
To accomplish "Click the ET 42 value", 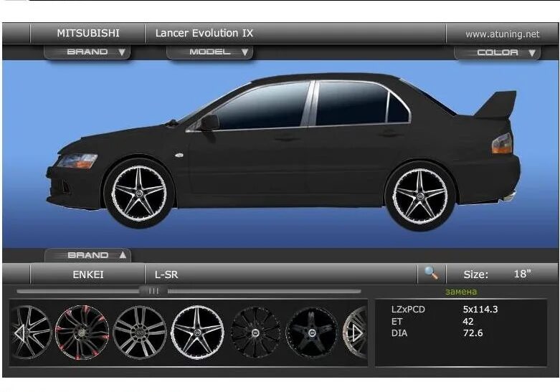I will click(468, 321).
